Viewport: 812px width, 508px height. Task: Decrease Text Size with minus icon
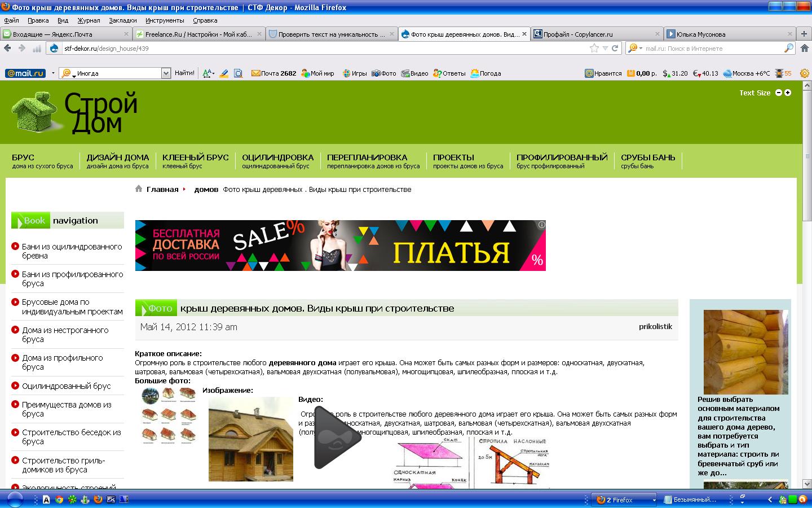pyautogui.click(x=779, y=93)
